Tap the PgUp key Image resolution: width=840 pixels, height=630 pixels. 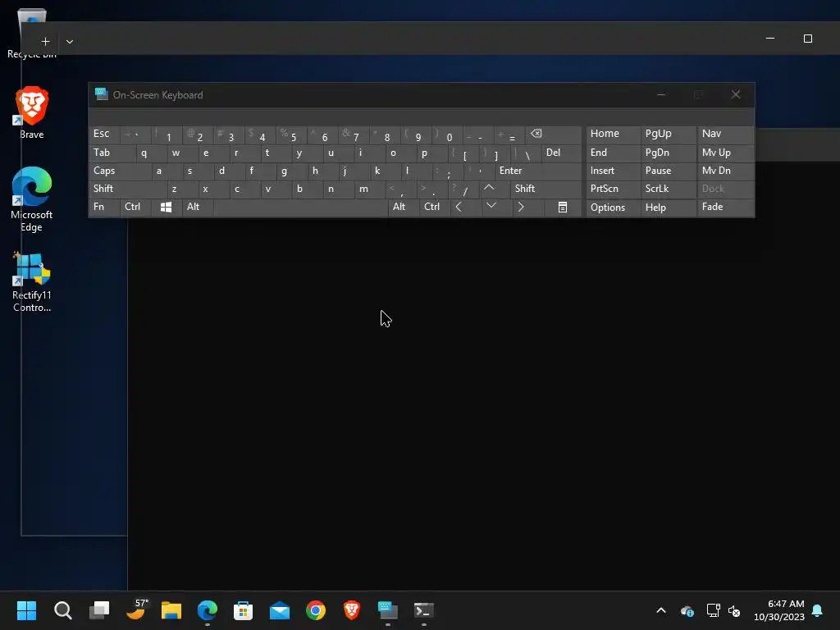point(668,134)
